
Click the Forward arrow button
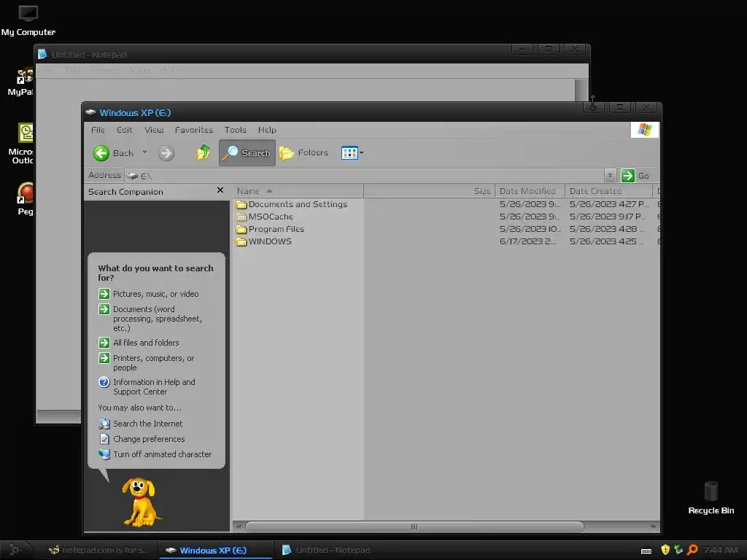pyautogui.click(x=166, y=153)
